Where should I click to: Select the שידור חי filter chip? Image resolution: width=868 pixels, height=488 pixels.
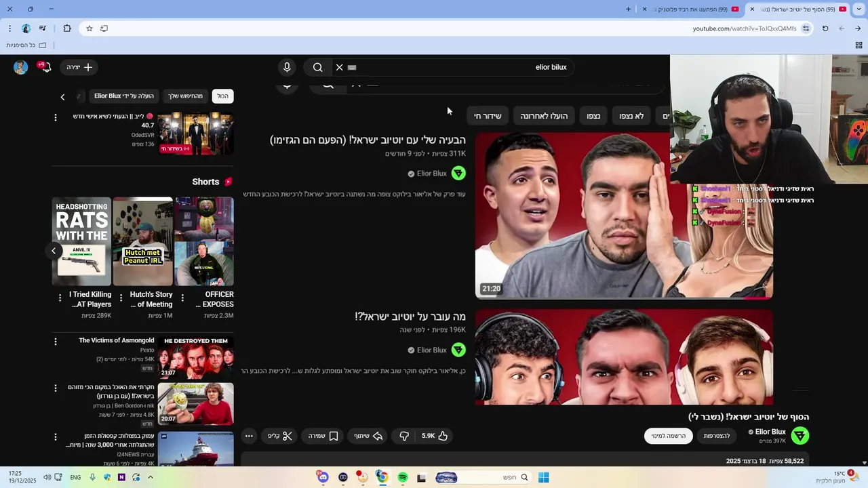click(488, 116)
